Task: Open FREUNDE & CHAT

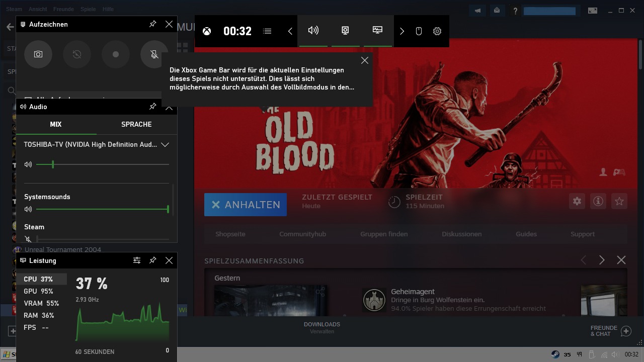Action: pyautogui.click(x=610, y=331)
